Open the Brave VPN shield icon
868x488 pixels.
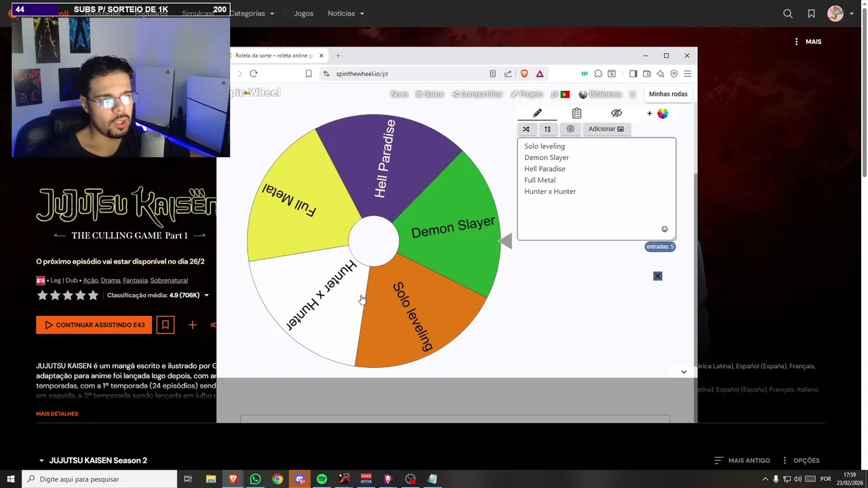pyautogui.click(x=674, y=73)
